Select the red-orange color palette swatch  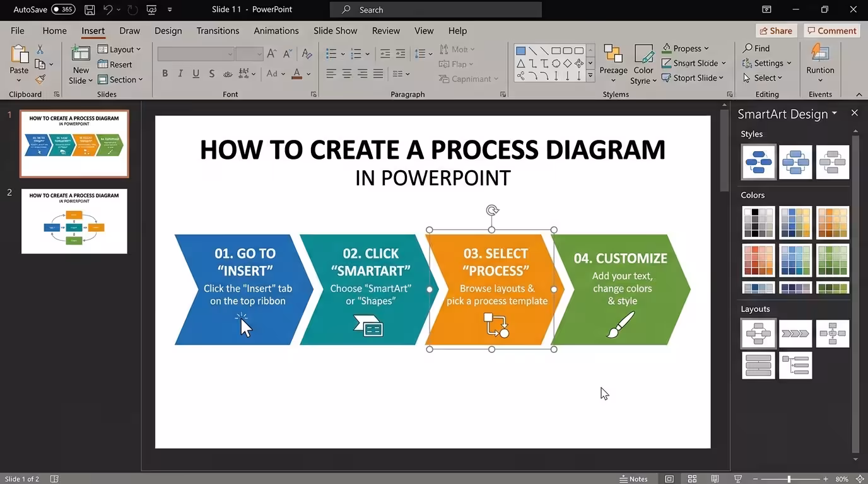758,260
